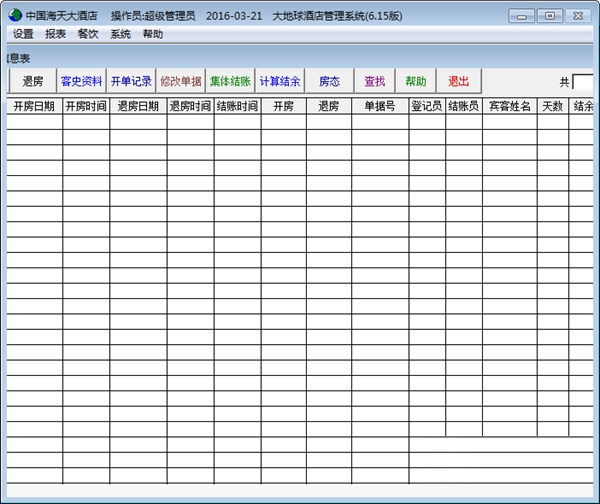Screen dimensions: 600x504
Task: Click the 登记员 column header
Action: (x=427, y=106)
